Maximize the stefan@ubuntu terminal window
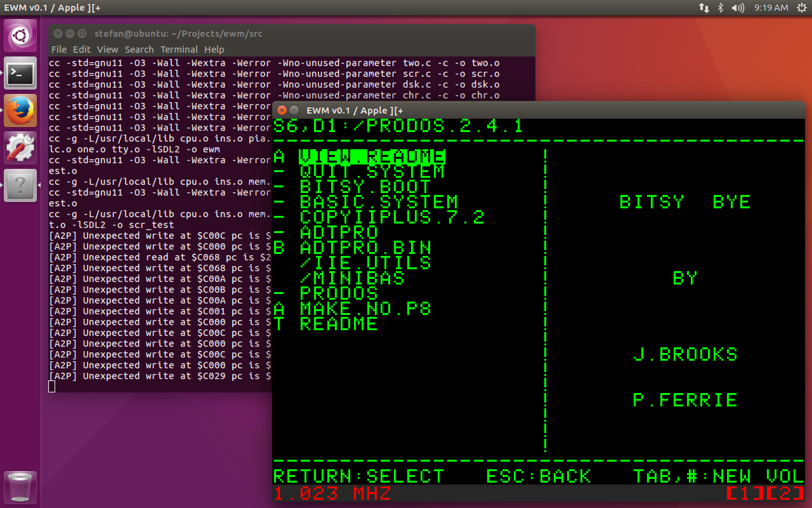This screenshot has height=508, width=812. (82, 33)
